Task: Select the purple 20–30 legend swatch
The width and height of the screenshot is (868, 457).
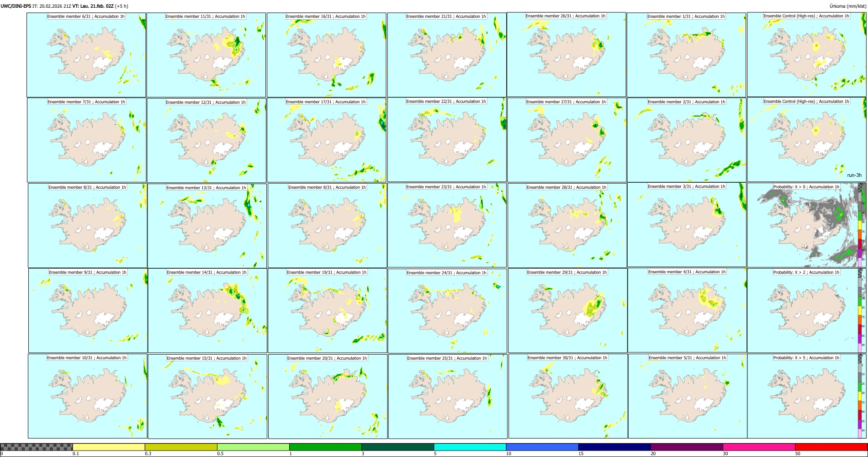Action: (x=687, y=447)
